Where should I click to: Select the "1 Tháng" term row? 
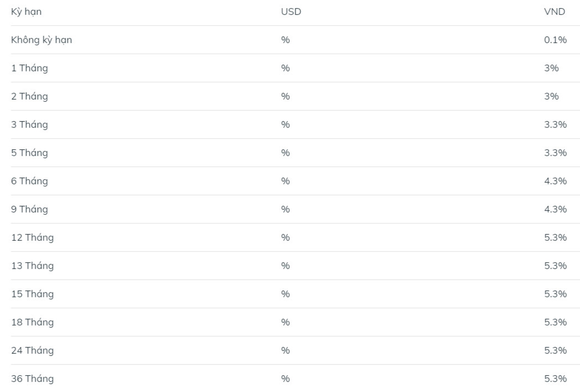click(30, 68)
